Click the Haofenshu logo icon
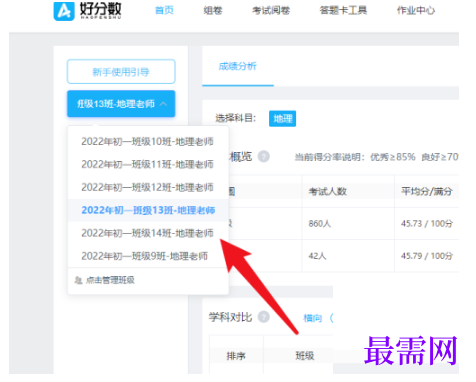 [64, 11]
